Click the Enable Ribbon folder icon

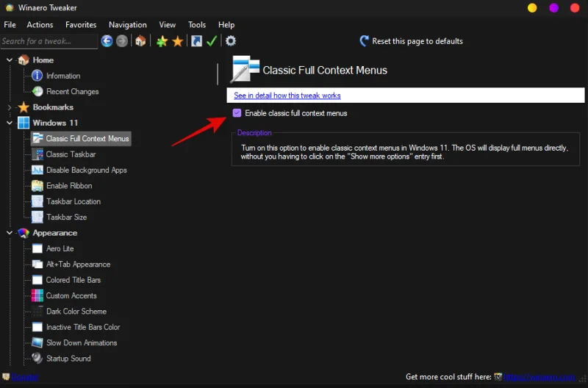coord(37,186)
